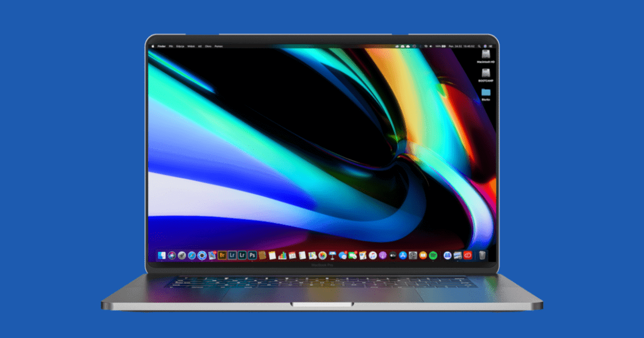This screenshot has width=644, height=338.
Task: Select the BOOTCAMP drive on desktop
Action: click(x=486, y=74)
